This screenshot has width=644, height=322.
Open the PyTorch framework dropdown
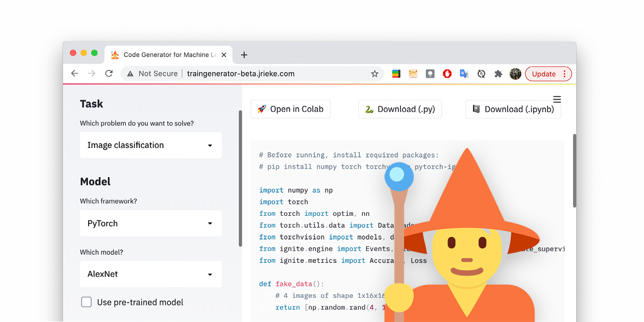pyautogui.click(x=150, y=223)
